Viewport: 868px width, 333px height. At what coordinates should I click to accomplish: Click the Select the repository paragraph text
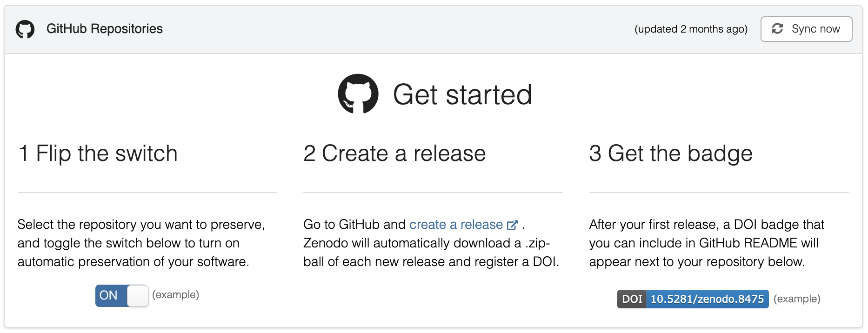coord(141,243)
